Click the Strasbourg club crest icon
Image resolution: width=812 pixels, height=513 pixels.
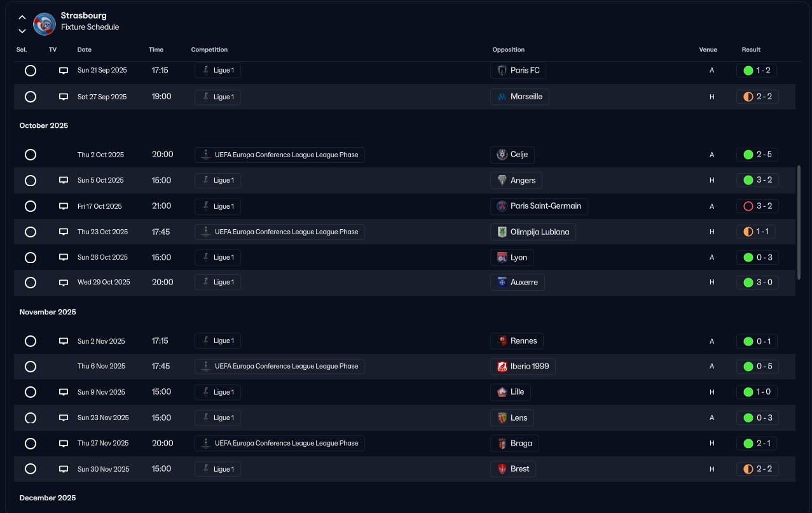[45, 24]
